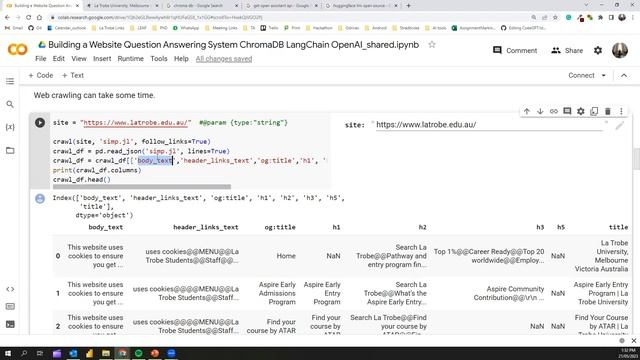This screenshot has width=640, height=360.
Task: Click the Comment button
Action: pos(515,51)
